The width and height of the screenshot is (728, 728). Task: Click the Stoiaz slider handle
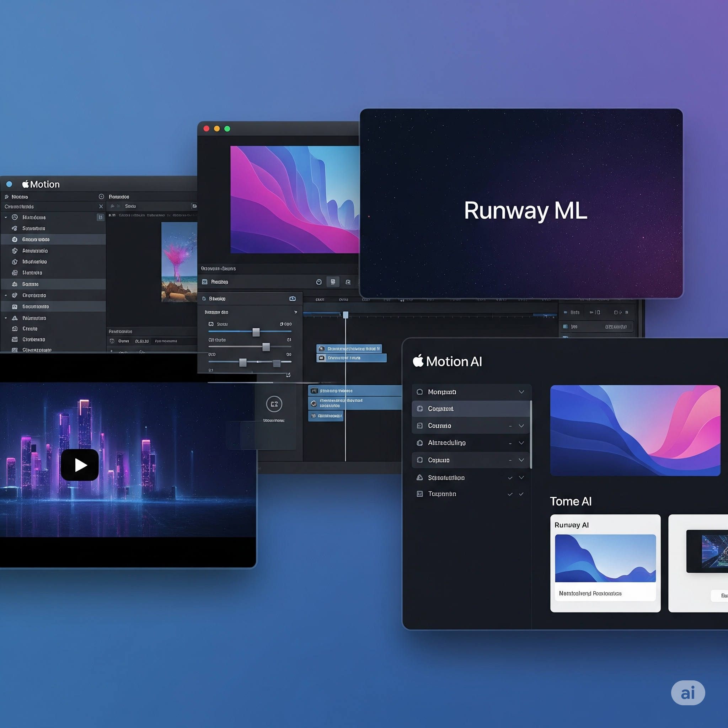(x=256, y=332)
